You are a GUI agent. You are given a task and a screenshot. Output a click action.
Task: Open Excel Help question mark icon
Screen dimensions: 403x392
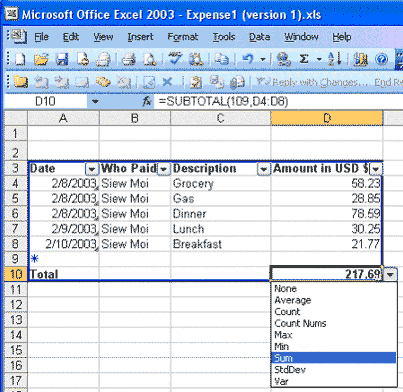click(x=381, y=59)
